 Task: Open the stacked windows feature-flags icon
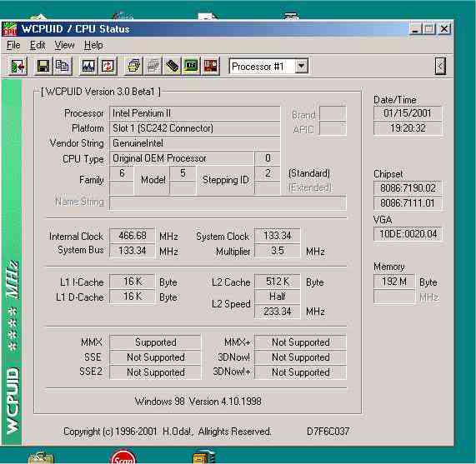click(133, 66)
